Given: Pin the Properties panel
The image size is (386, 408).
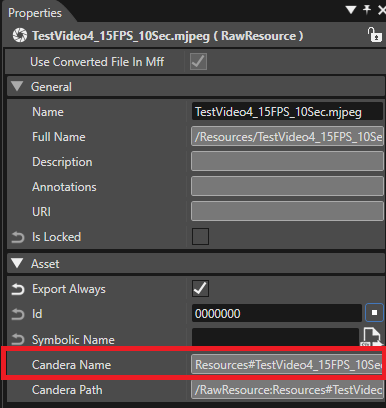Looking at the screenshot, I should 367,10.
